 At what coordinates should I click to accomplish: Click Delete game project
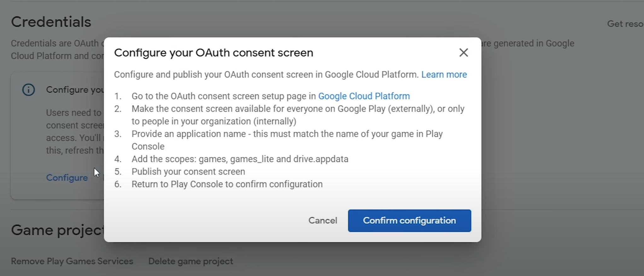[191, 261]
